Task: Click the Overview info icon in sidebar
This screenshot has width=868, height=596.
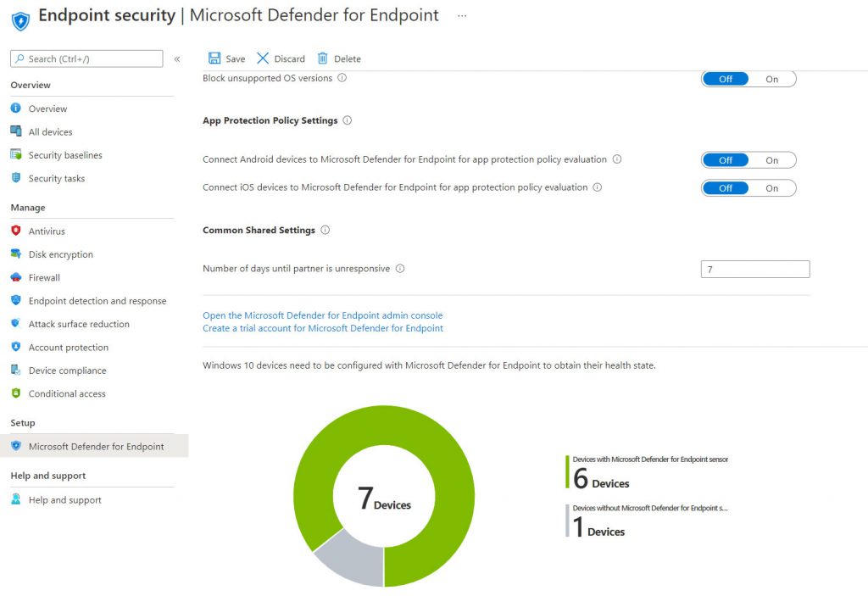Action: [16, 108]
